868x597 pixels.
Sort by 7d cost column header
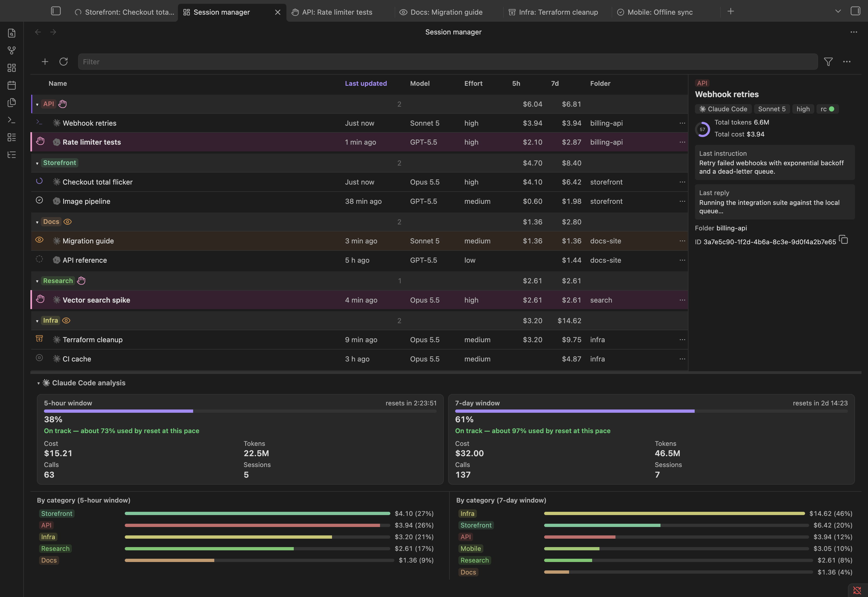point(555,83)
